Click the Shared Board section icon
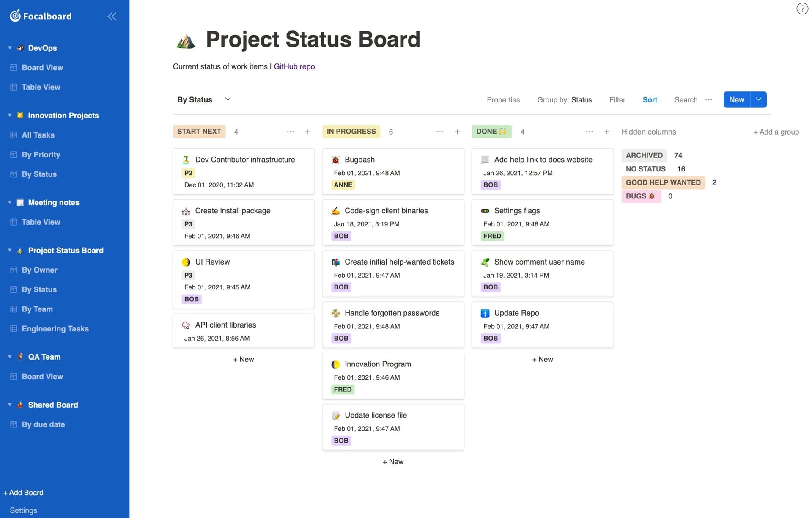 tap(19, 404)
